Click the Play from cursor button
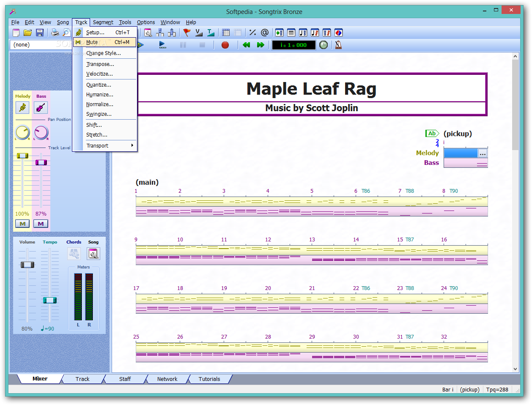Viewport: 532px width, 405px height. pyautogui.click(x=162, y=45)
